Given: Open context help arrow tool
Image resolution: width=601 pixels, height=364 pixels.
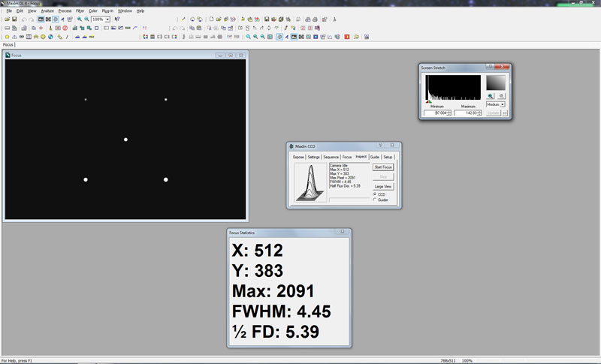Looking at the screenshot, I should point(117,19).
